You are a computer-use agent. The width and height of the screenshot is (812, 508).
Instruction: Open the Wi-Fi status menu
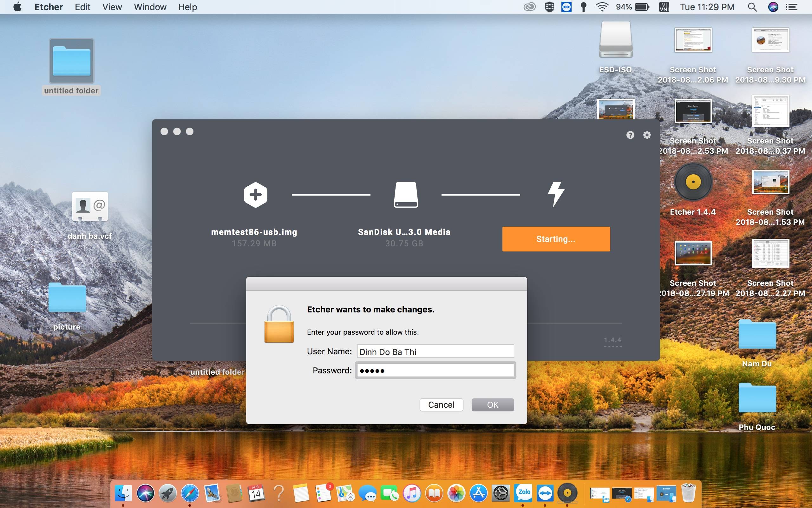(602, 7)
